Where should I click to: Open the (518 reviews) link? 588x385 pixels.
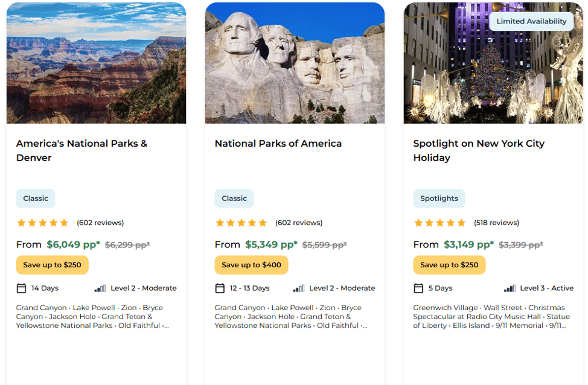496,223
